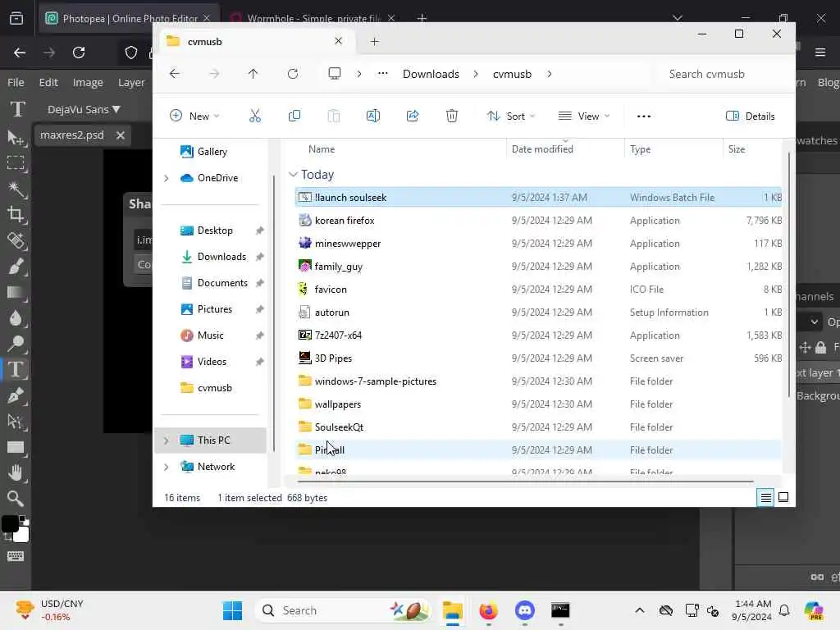Select the wallpapers folder
Image resolution: width=840 pixels, height=630 pixels.
pyautogui.click(x=538, y=404)
